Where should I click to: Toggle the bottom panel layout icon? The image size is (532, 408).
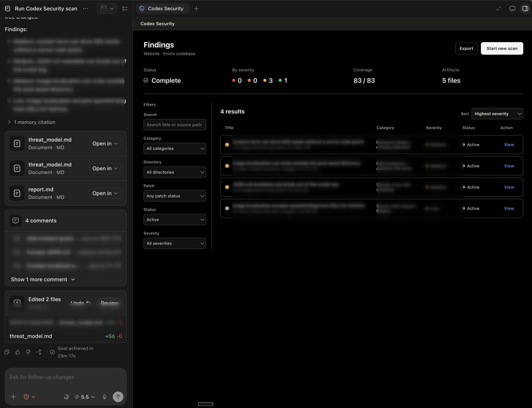512,9
